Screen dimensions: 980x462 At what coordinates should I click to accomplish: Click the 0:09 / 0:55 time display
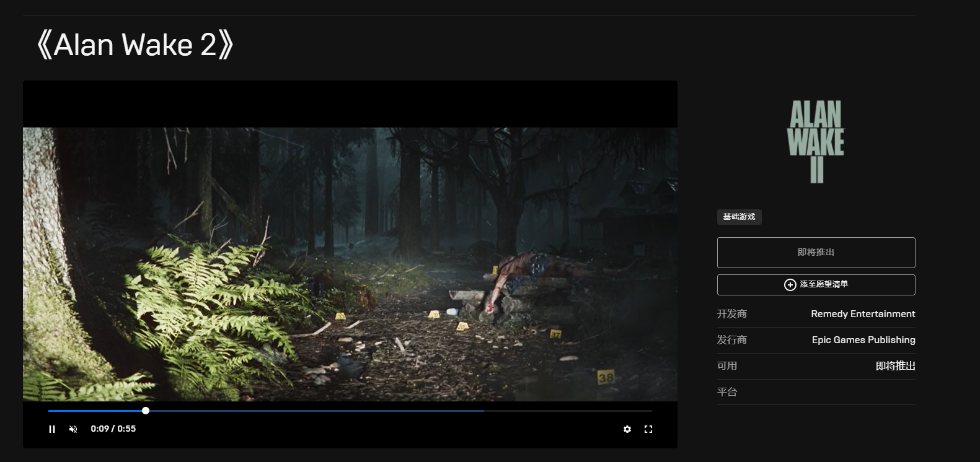(113, 429)
